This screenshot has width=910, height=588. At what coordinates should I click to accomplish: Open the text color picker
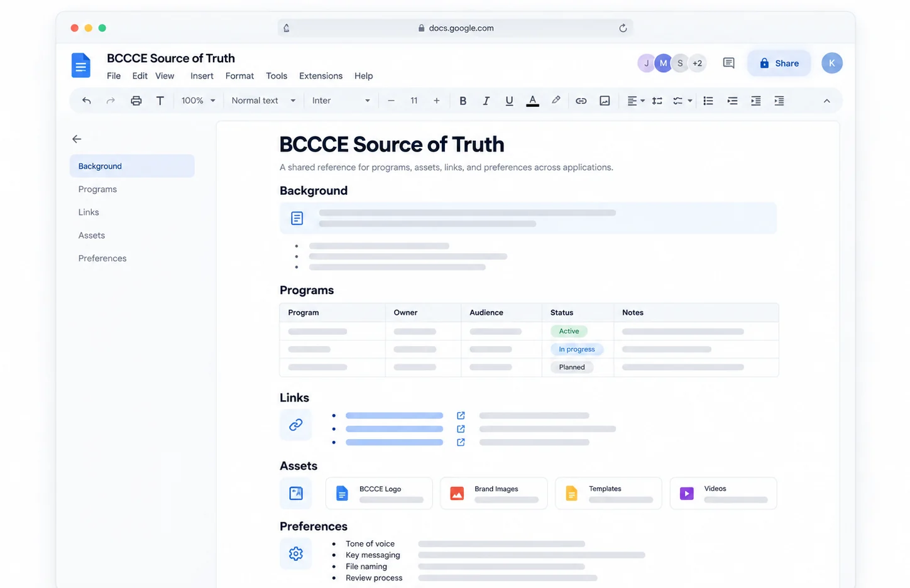click(532, 101)
